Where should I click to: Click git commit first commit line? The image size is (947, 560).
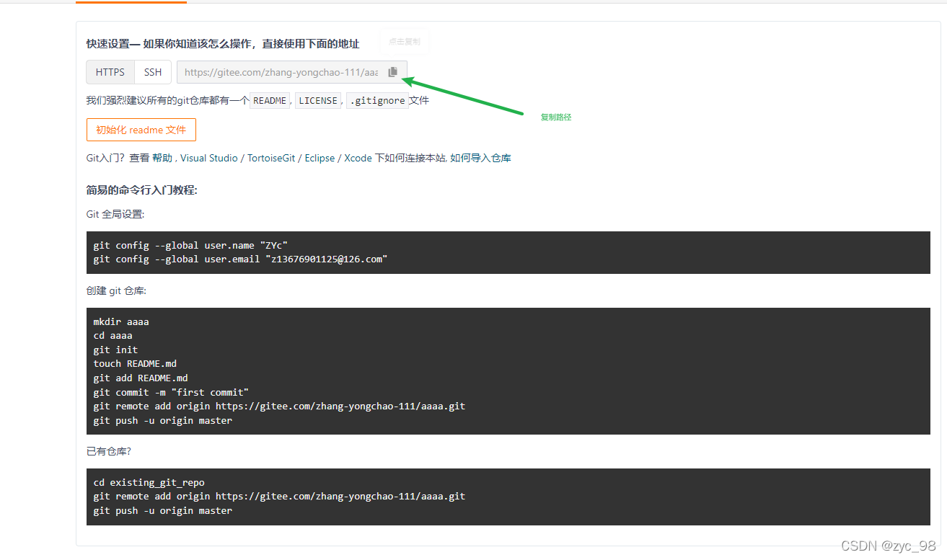coord(171,392)
